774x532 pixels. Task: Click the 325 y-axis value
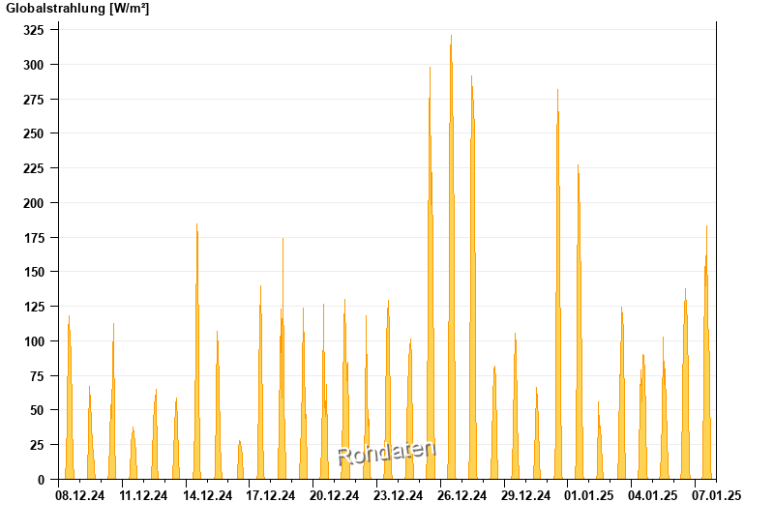(34, 30)
